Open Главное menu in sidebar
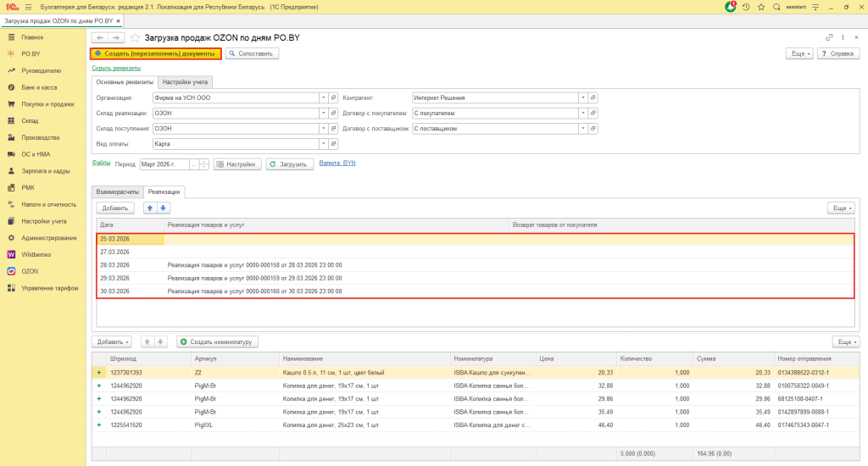The image size is (868, 466). tap(32, 37)
